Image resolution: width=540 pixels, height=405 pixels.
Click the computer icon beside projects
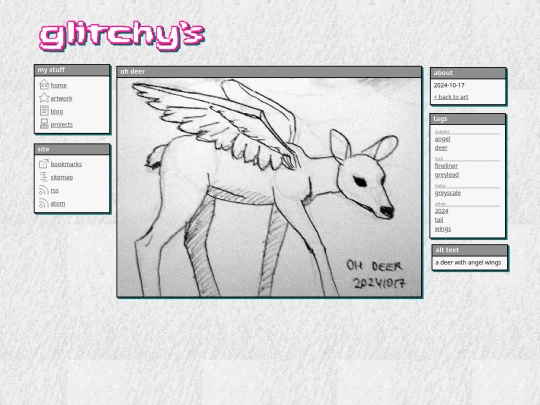click(x=44, y=124)
